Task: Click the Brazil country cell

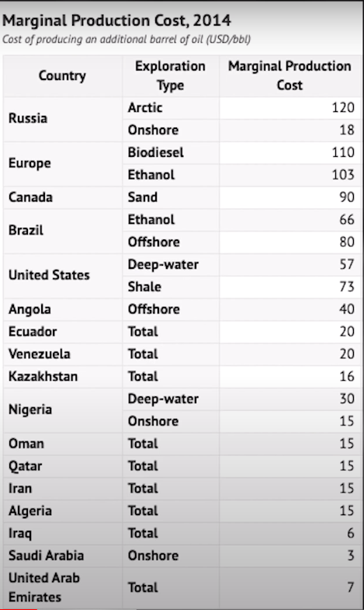Action: 63,231
